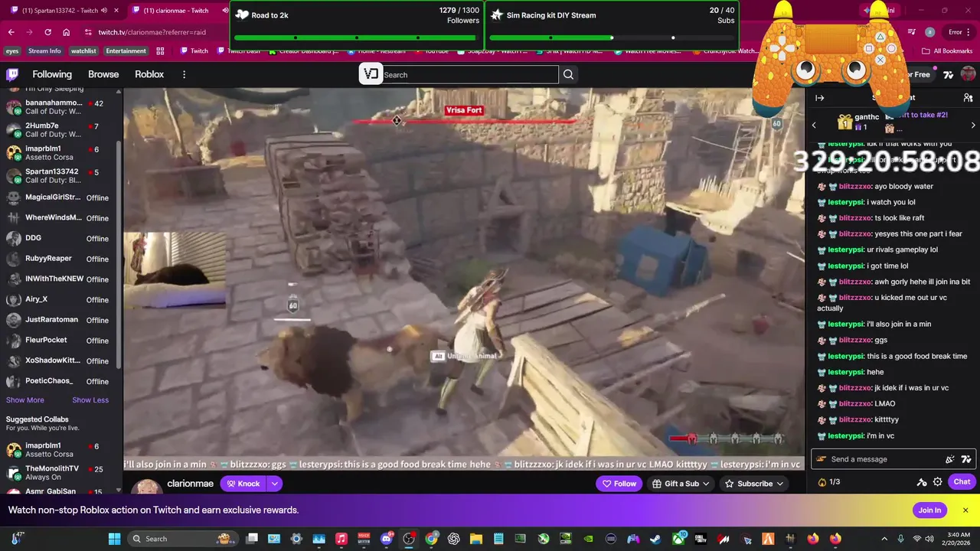Open Spartan133742 channel in followed list
Viewport: 980px width, 551px height.
(x=60, y=176)
